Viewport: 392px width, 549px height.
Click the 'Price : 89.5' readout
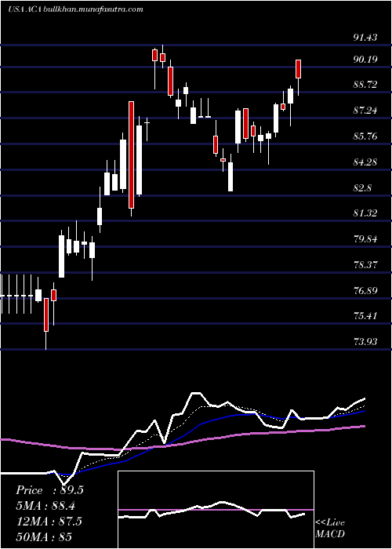pos(49,490)
